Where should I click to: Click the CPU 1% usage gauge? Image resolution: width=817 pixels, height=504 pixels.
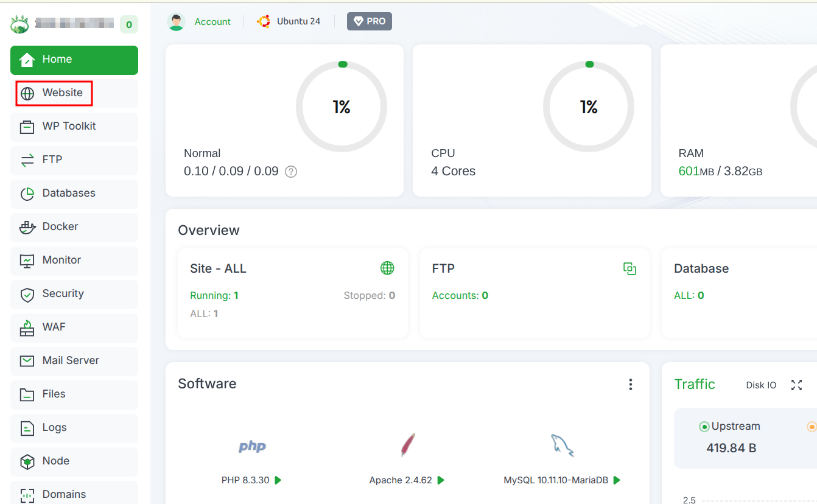[589, 107]
